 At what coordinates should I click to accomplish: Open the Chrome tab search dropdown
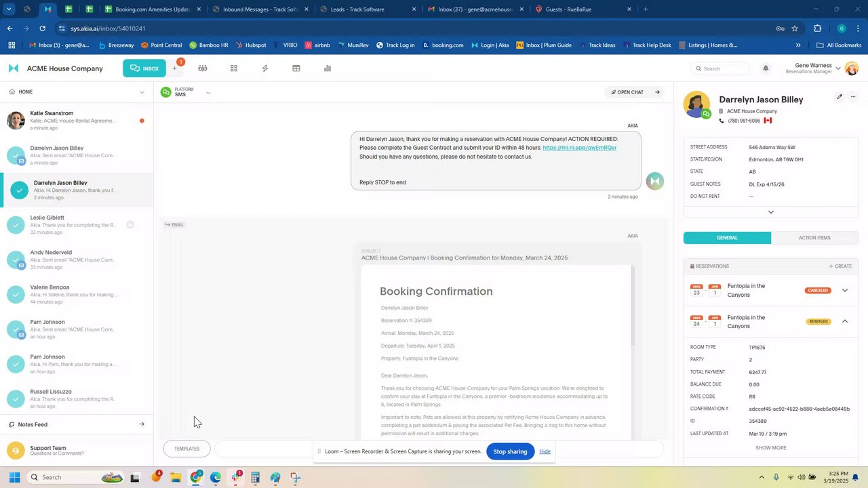click(x=9, y=9)
